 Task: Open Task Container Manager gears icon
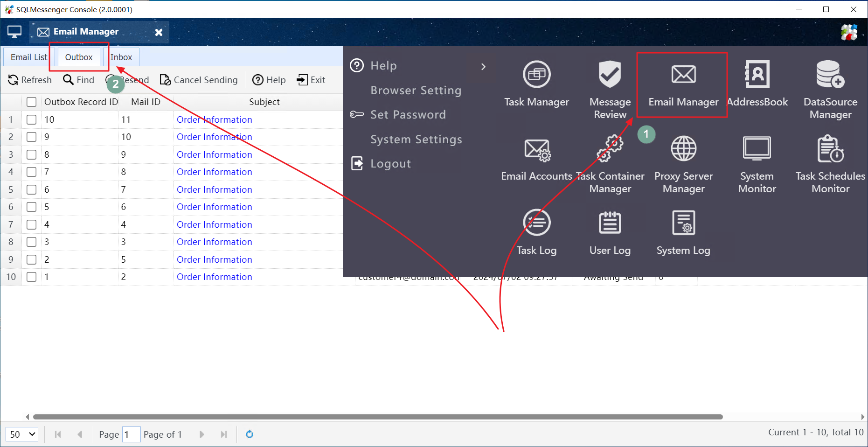(610, 149)
